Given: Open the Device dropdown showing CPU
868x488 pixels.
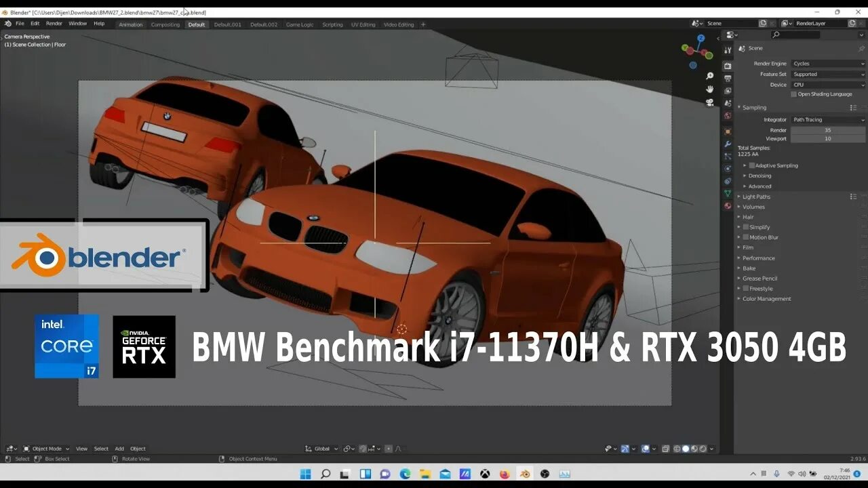Looking at the screenshot, I should point(828,85).
